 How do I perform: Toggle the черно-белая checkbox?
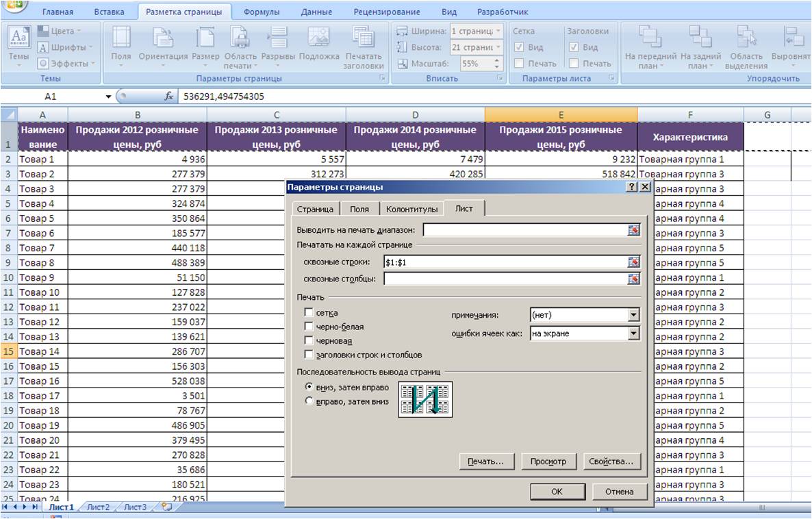pyautogui.click(x=309, y=327)
